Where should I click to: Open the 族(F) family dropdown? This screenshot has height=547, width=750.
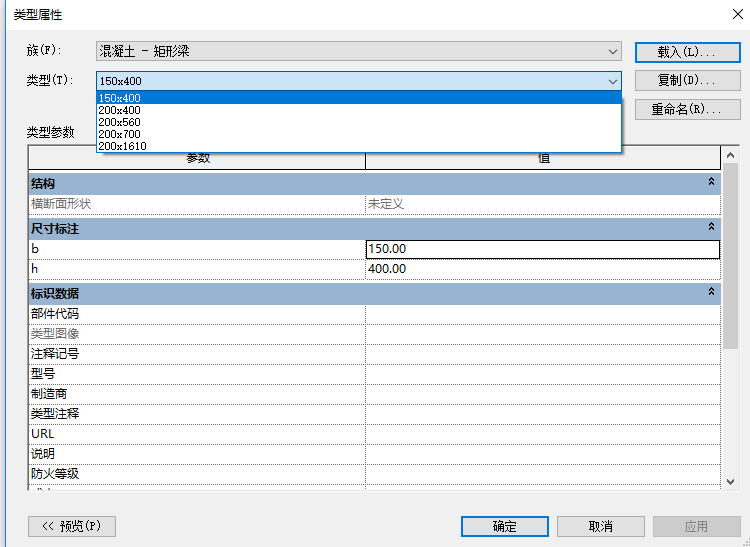tap(358, 51)
